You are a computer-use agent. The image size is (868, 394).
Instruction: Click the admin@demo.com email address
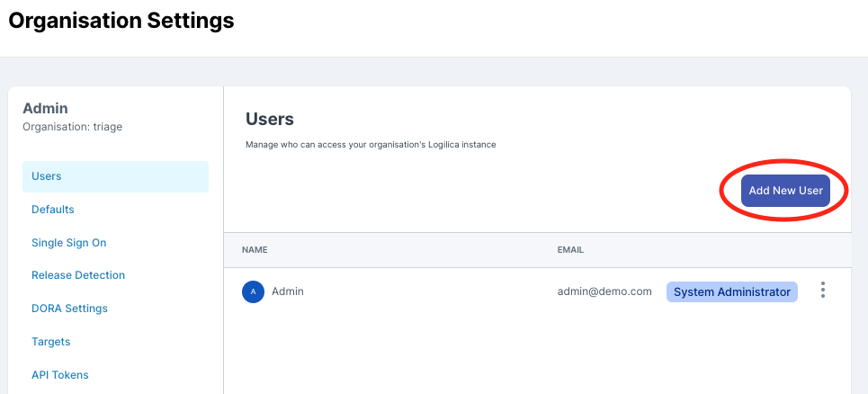click(604, 291)
